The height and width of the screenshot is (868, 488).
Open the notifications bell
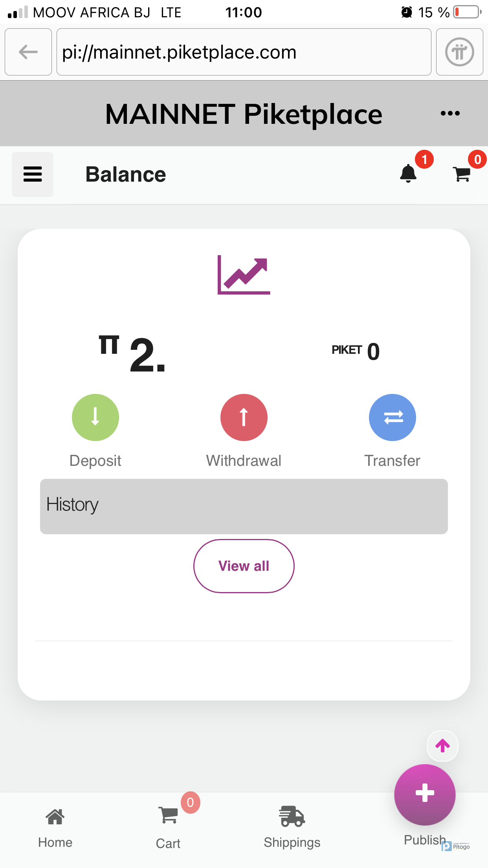pyautogui.click(x=409, y=173)
